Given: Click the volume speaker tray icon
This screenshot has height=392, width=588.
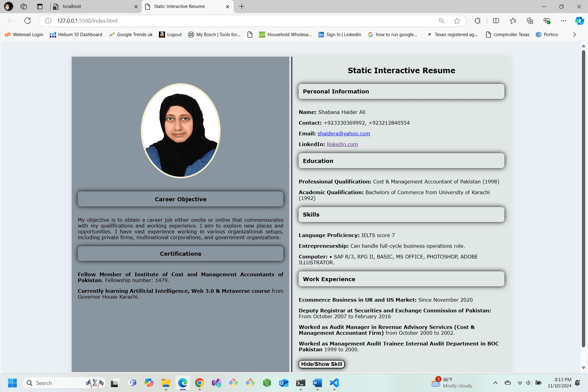Looking at the screenshot, I should 529,383.
